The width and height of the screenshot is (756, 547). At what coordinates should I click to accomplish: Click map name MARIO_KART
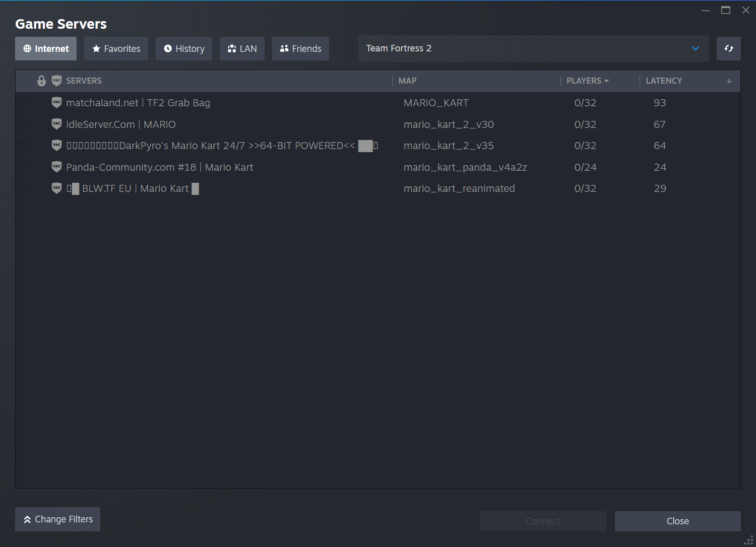436,103
